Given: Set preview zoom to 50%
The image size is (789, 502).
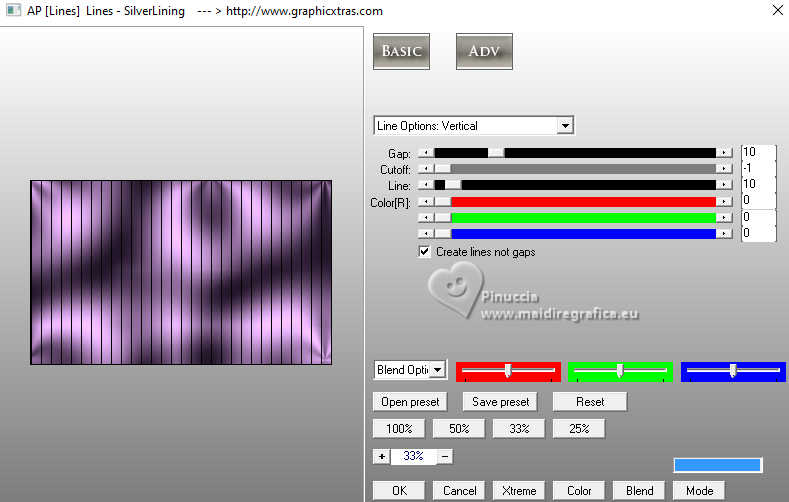Looking at the screenshot, I should (x=459, y=429).
